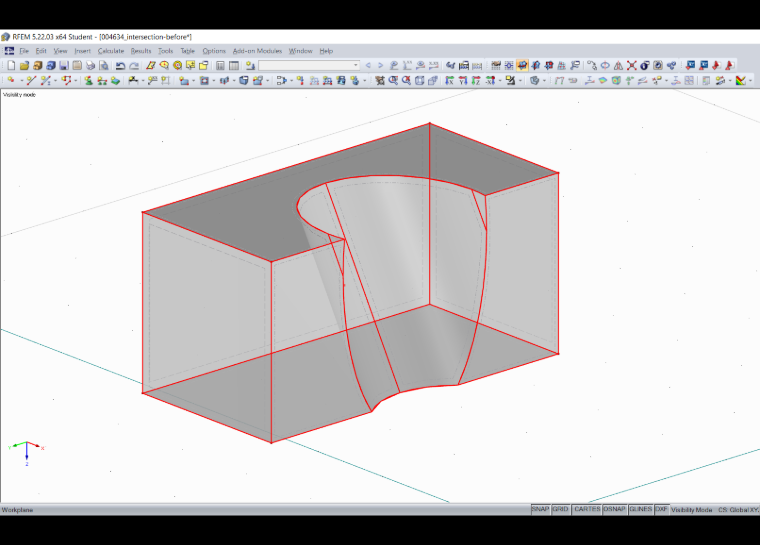Redo the last action
760x545 pixels.
(x=134, y=65)
